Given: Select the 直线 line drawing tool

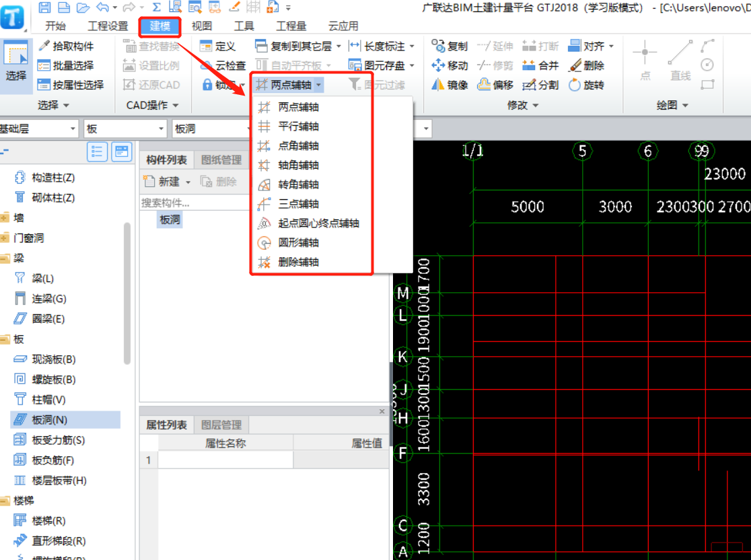Looking at the screenshot, I should (680, 61).
